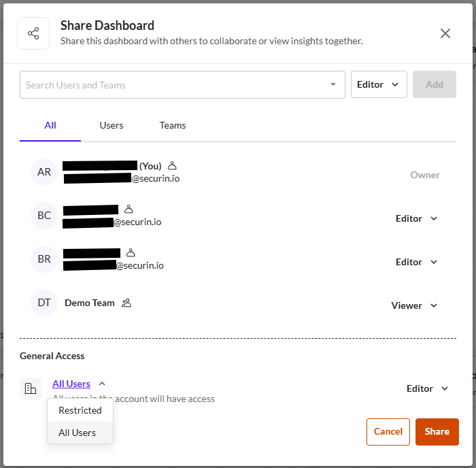Select All Users from the access menu
This screenshot has height=468, width=476.
pyautogui.click(x=80, y=433)
